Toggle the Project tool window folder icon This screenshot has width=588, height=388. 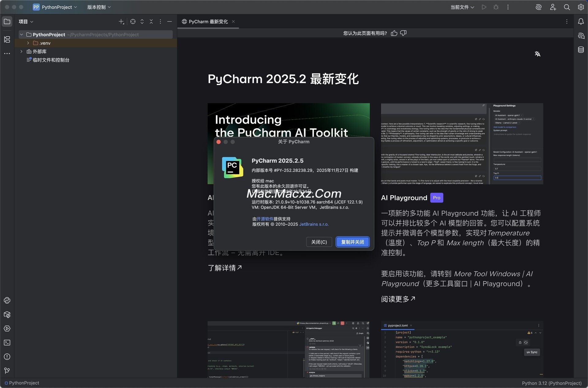pos(7,21)
